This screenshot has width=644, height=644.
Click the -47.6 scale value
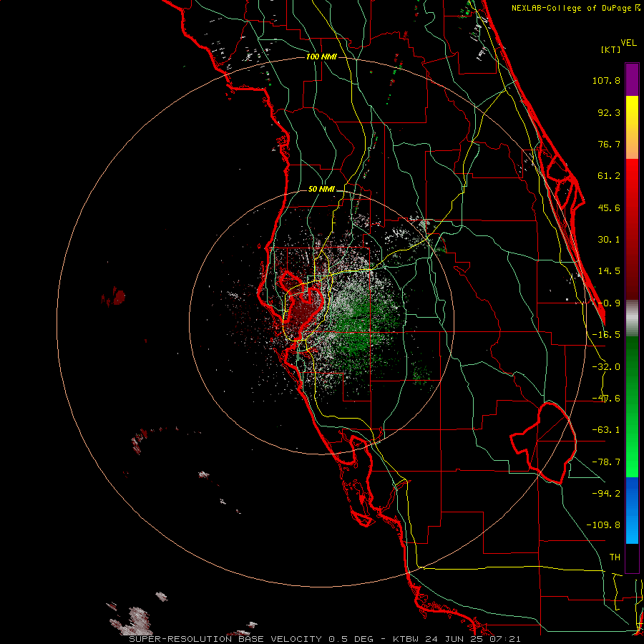pos(606,399)
